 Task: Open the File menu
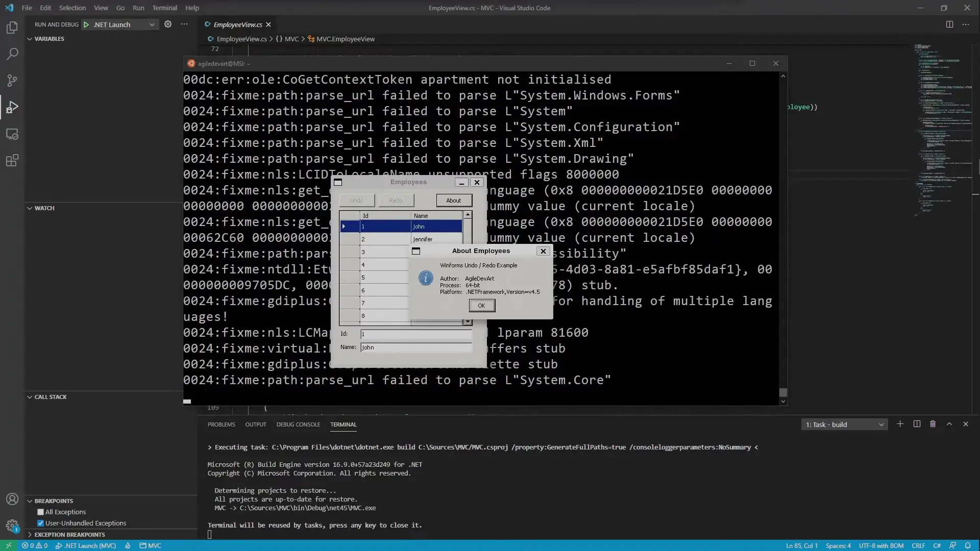coord(27,8)
